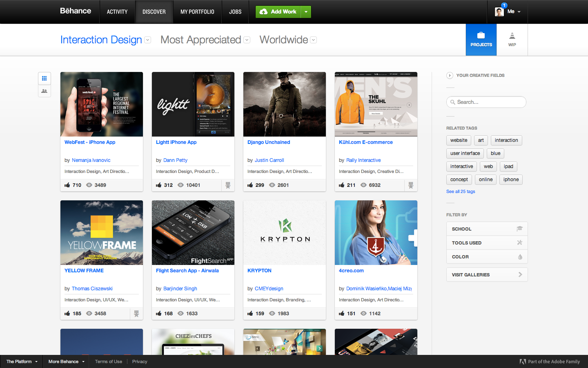Click the Add Work button
588x368 pixels.
[278, 12]
